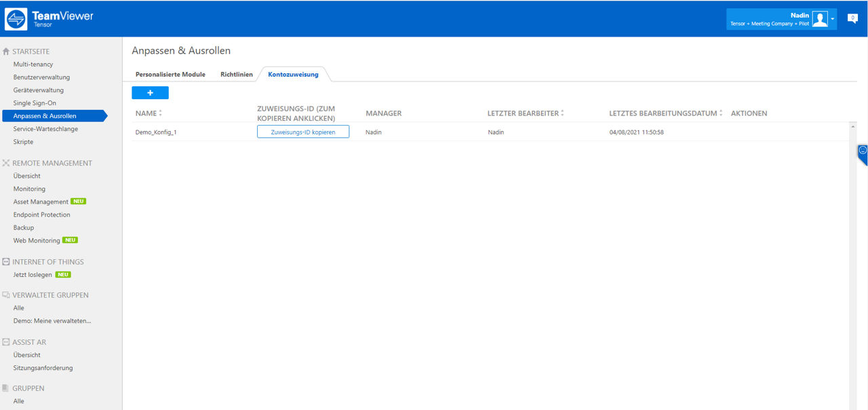Click the Startseite home icon
The height and width of the screenshot is (410, 868).
pyautogui.click(x=6, y=52)
